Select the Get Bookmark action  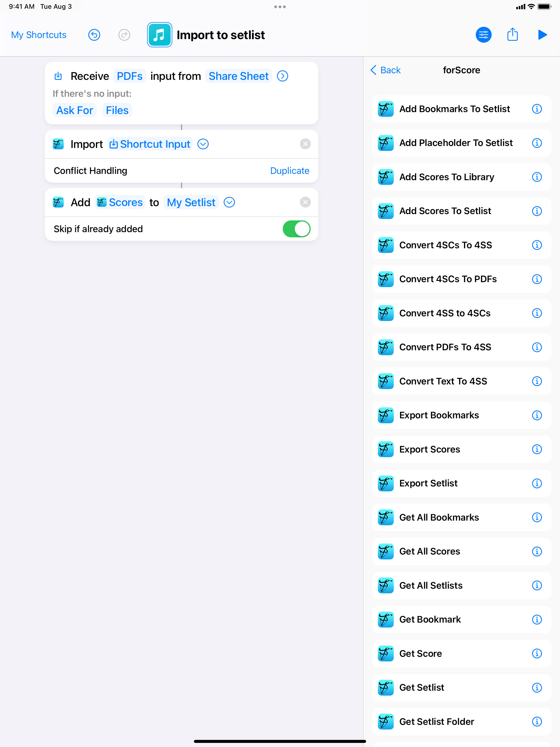[x=461, y=619]
